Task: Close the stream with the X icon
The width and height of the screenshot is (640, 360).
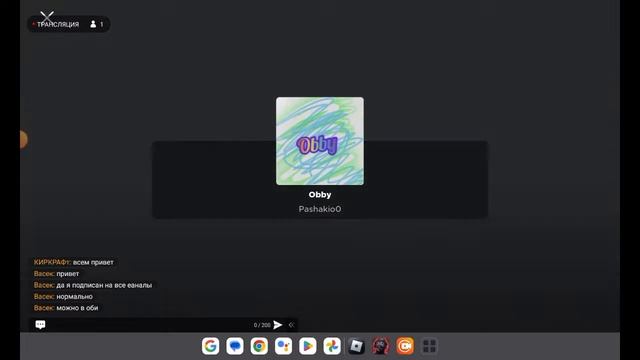Action: [x=47, y=17]
